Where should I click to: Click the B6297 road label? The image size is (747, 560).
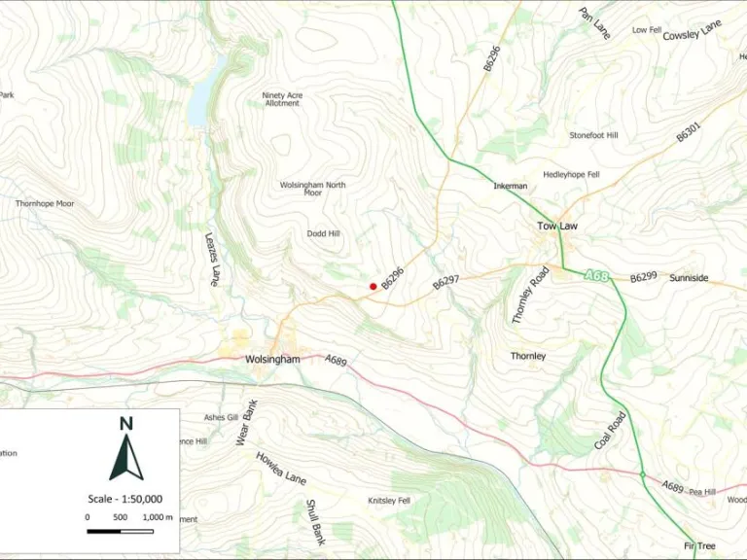(x=445, y=282)
